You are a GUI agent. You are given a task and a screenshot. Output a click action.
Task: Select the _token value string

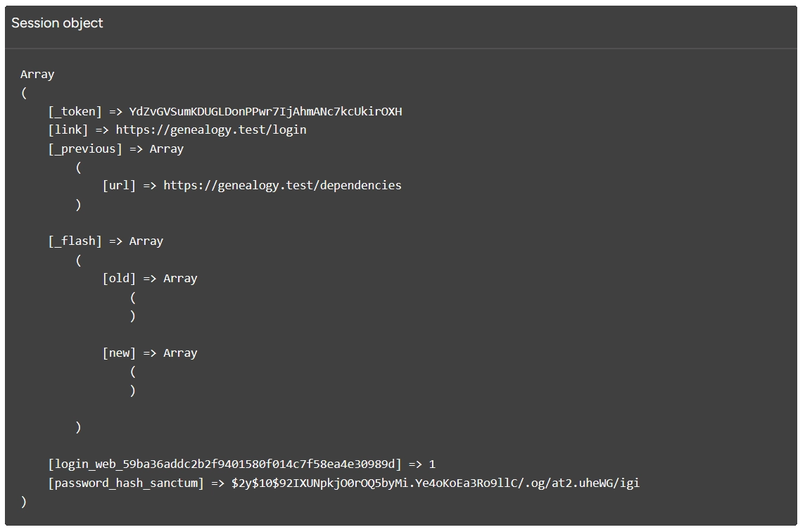coord(265,111)
